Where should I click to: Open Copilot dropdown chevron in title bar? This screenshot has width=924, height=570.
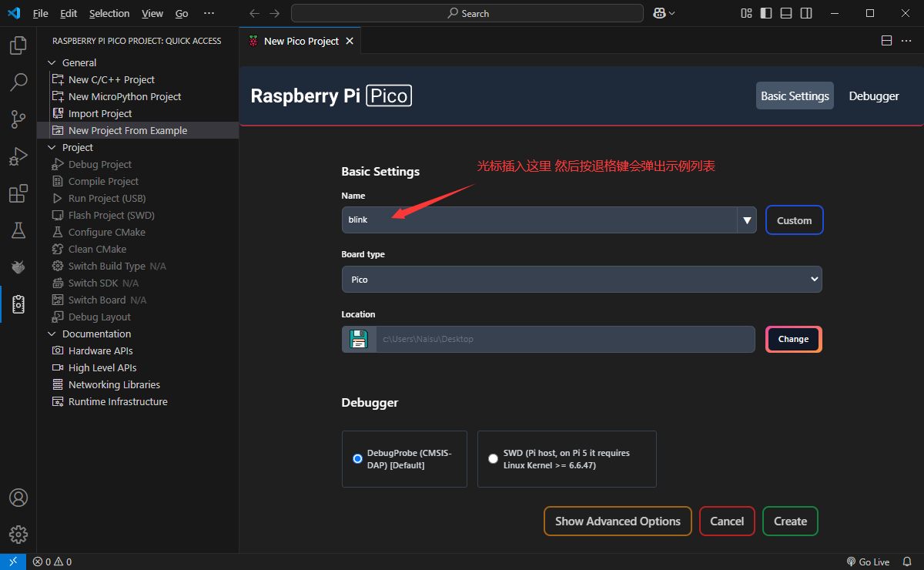tap(672, 13)
